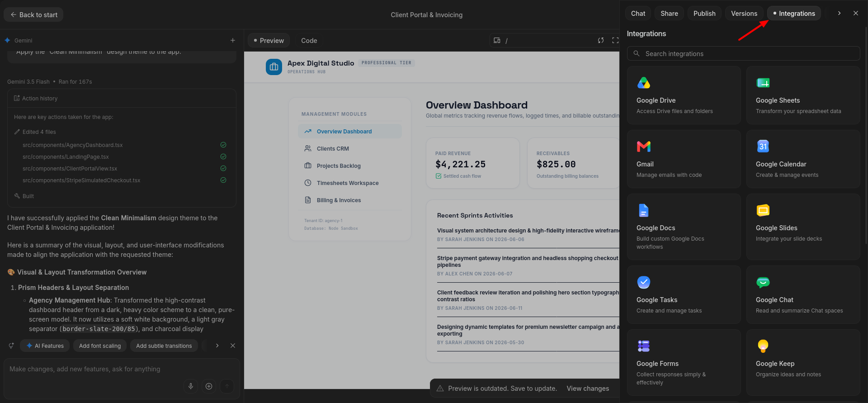Enter fullscreen preview mode

(615, 40)
